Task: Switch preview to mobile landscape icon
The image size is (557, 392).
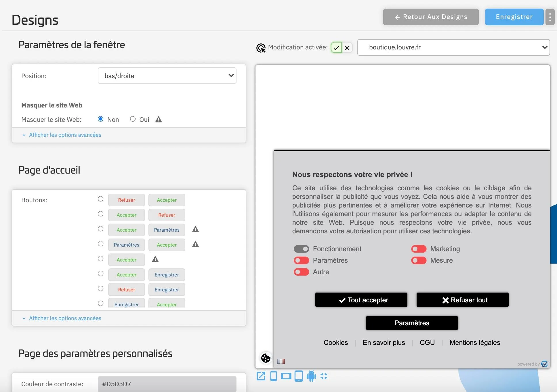Action: [286, 376]
